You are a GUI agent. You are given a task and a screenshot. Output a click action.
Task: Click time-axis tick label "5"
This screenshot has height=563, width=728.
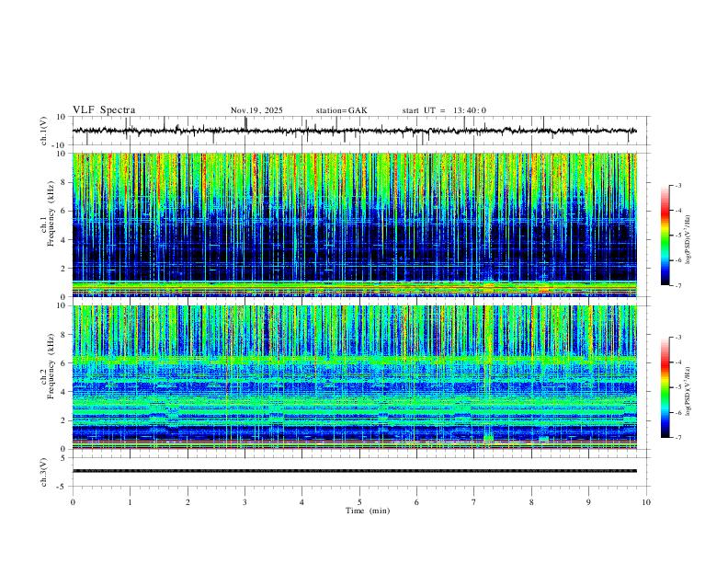point(359,502)
